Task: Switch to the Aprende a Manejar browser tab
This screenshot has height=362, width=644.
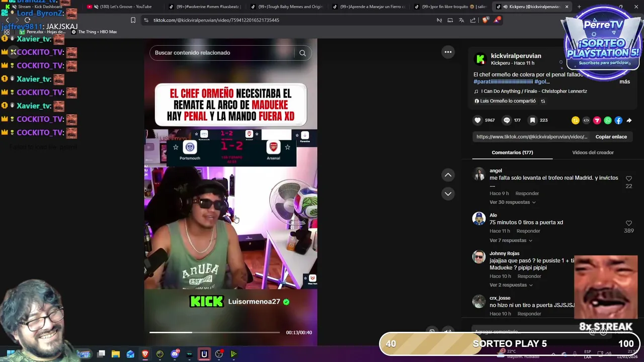Action: click(369, 7)
